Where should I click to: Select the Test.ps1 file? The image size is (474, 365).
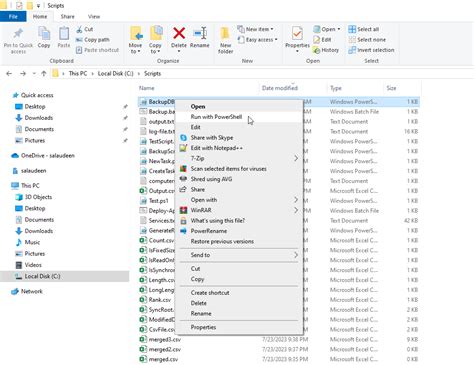point(158,201)
